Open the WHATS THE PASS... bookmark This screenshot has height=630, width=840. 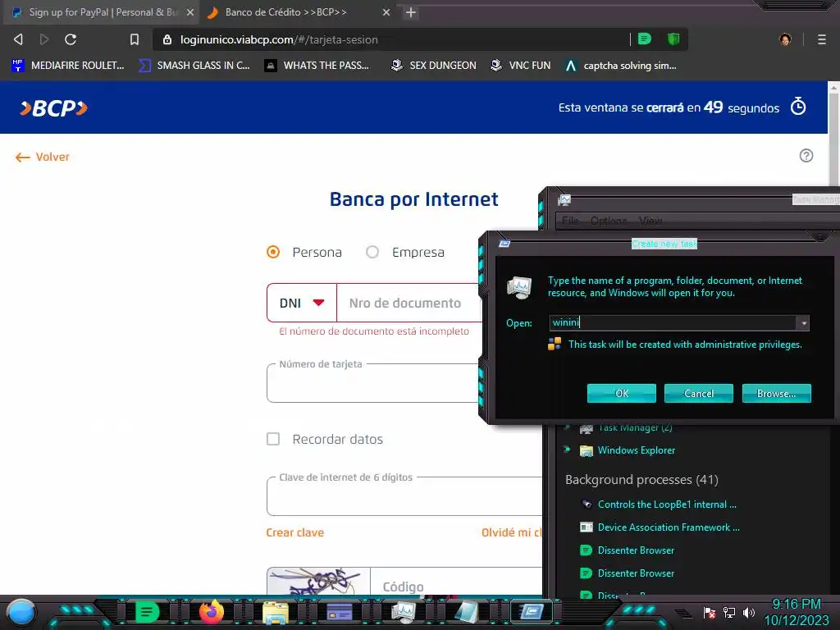click(317, 66)
